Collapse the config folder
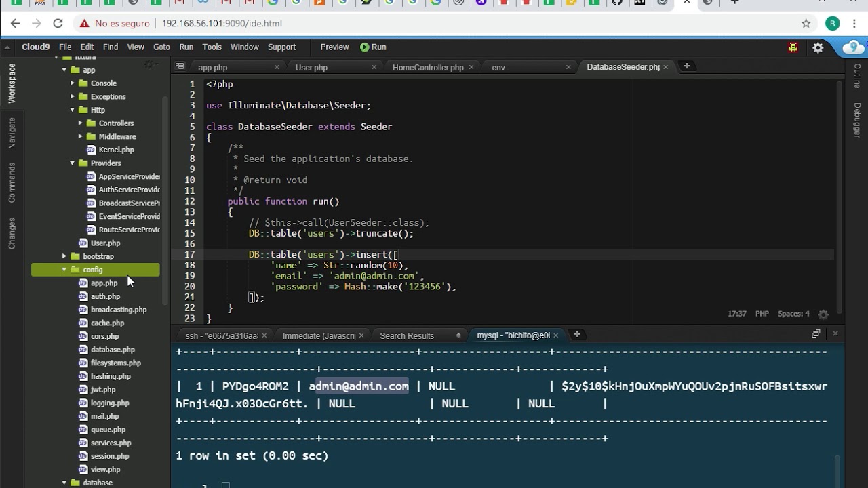Screen dimensions: 868x488 point(64,270)
